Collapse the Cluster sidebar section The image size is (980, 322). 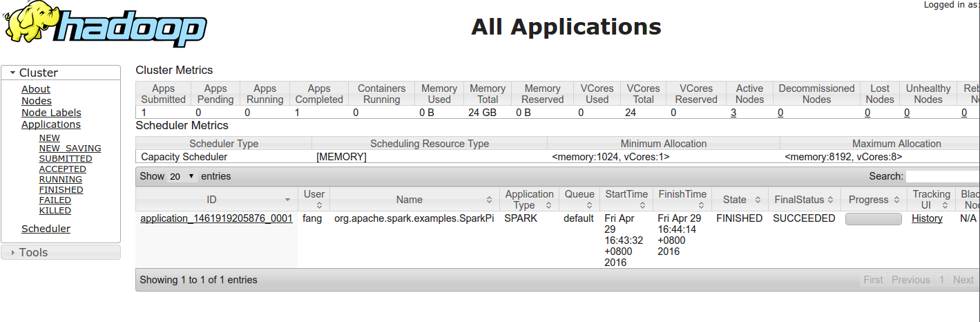tap(12, 73)
